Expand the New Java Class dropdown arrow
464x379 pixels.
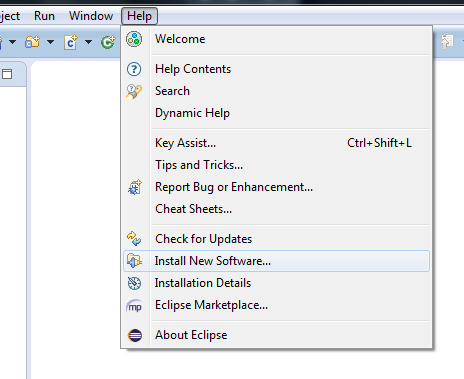[x=88, y=42]
